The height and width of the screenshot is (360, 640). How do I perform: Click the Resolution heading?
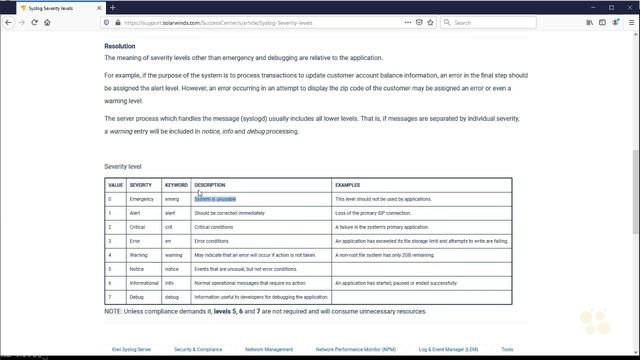pyautogui.click(x=120, y=46)
